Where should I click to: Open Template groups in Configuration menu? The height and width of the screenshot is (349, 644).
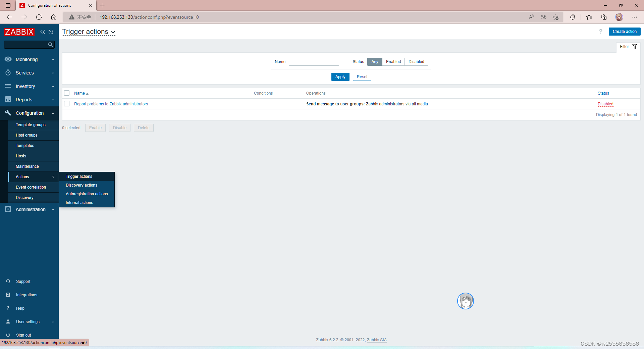[x=33, y=124]
